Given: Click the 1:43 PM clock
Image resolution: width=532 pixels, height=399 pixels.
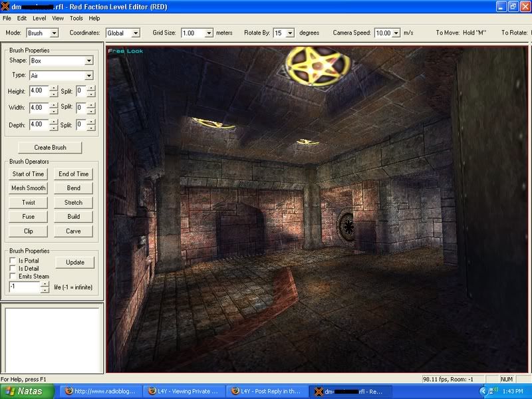Looking at the screenshot, I should 513,391.
